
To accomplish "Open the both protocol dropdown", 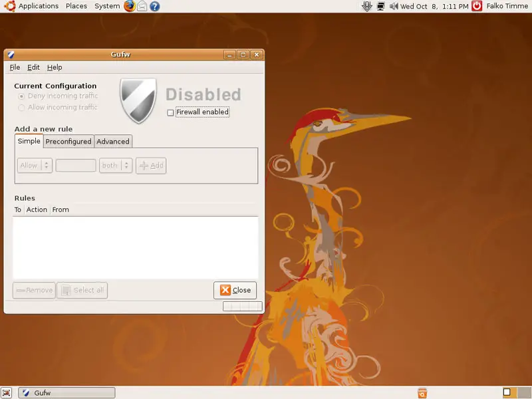I will tap(115, 166).
